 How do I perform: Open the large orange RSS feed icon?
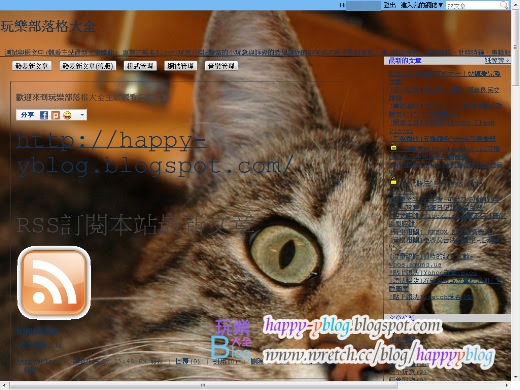tap(54, 283)
